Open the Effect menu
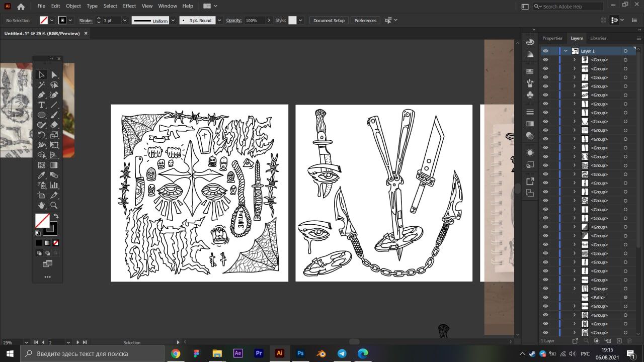The image size is (644, 362). pyautogui.click(x=129, y=6)
